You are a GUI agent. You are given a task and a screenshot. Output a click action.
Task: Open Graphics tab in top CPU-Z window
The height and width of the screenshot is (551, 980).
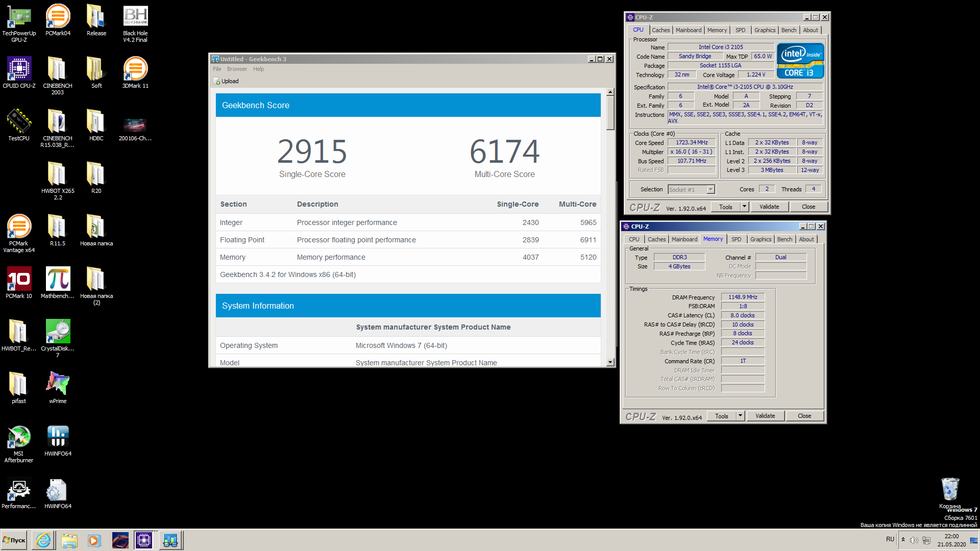(x=765, y=30)
